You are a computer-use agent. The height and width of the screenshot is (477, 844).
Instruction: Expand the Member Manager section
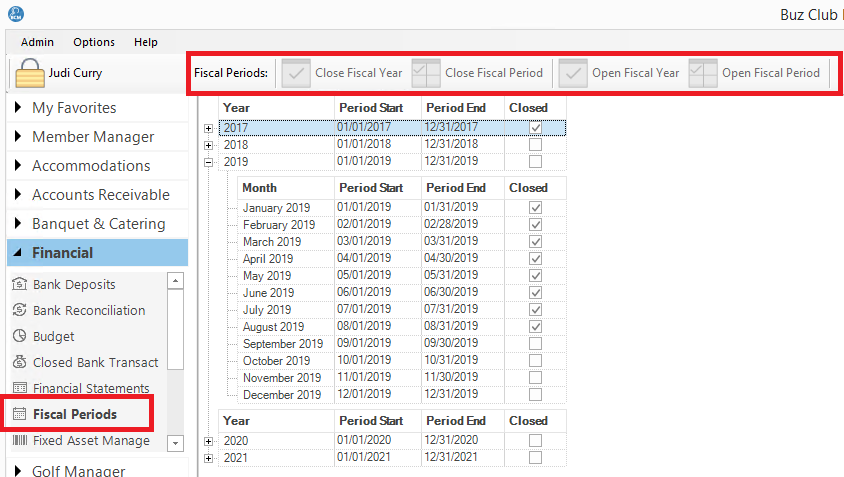tap(92, 137)
